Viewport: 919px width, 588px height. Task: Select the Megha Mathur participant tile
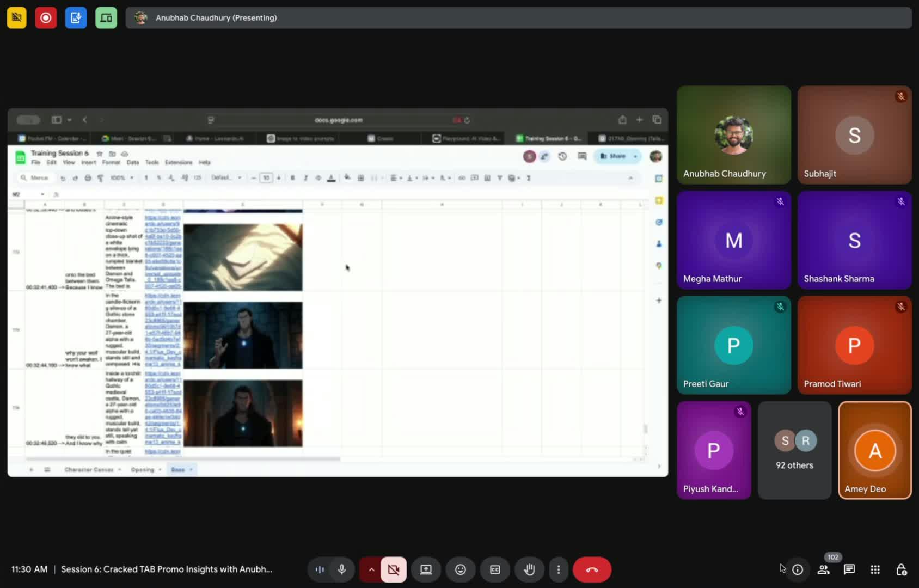coord(734,240)
